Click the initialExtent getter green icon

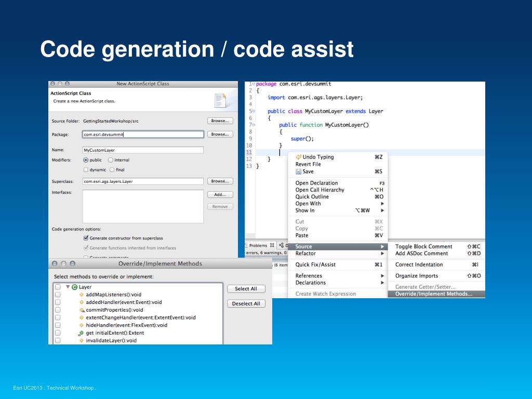point(81,333)
